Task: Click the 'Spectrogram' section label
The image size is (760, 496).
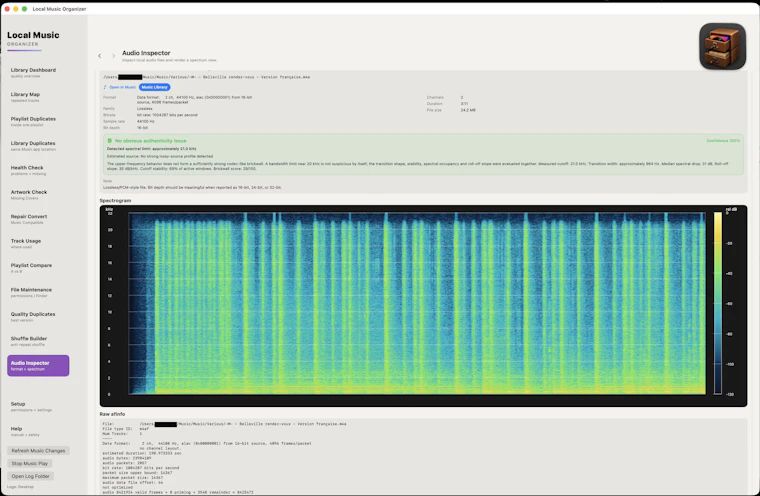Action: pos(115,200)
